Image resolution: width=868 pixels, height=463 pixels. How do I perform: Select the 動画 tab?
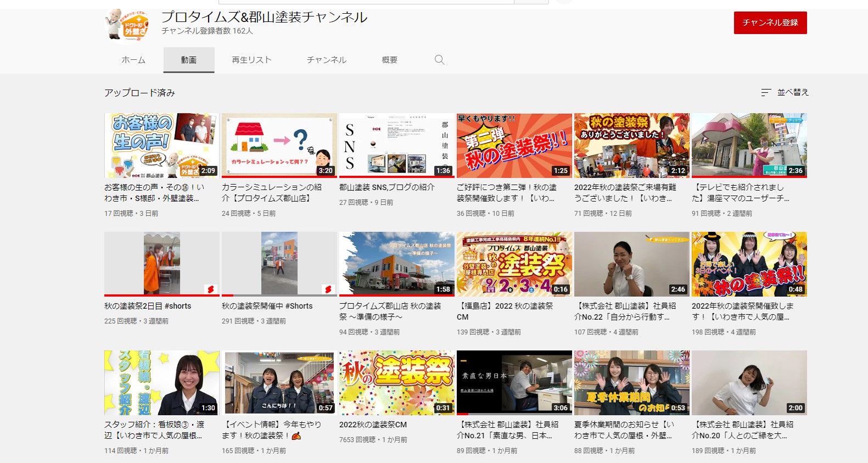[x=189, y=60]
